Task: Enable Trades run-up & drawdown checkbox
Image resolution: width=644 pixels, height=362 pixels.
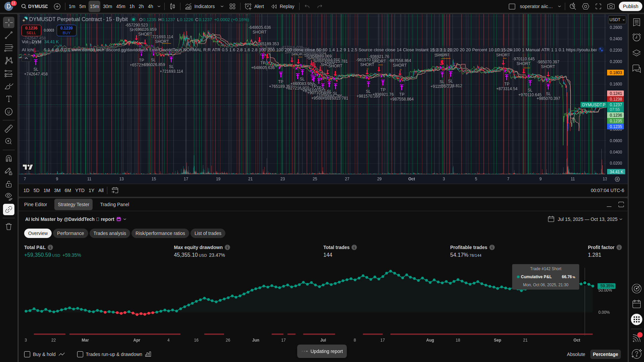Action: click(x=80, y=354)
